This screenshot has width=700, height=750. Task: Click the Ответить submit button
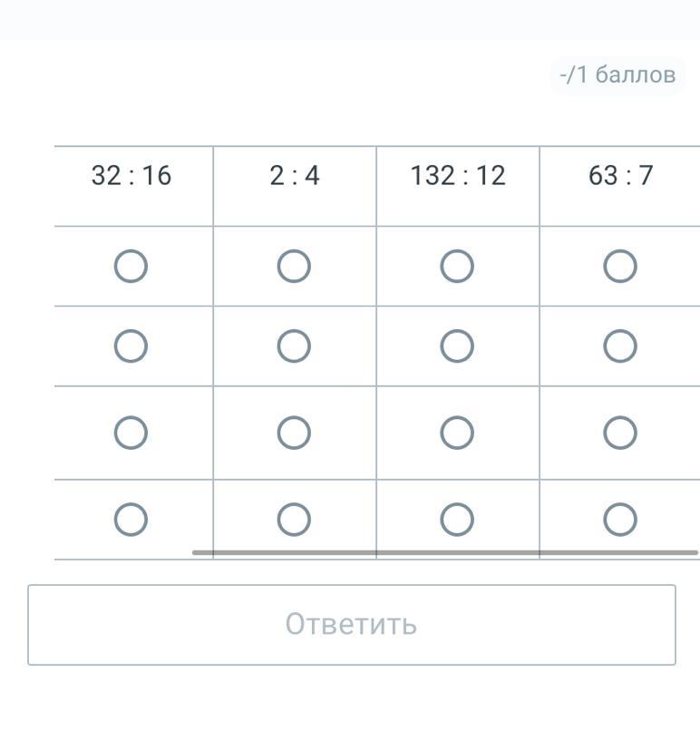click(352, 625)
